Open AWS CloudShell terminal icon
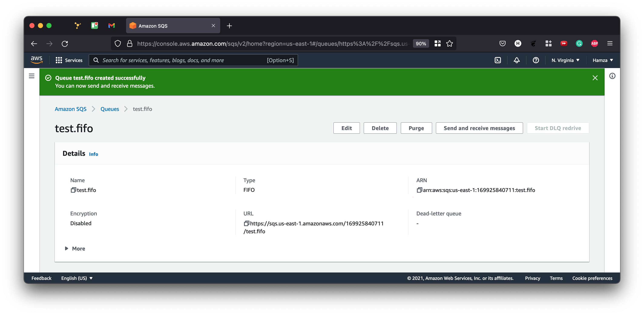The width and height of the screenshot is (644, 315). tap(498, 60)
